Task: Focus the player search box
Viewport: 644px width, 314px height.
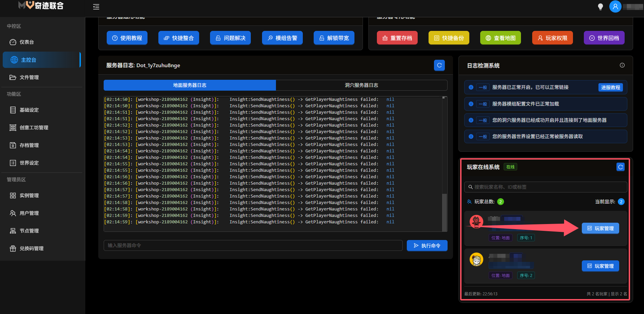Action: [545, 187]
